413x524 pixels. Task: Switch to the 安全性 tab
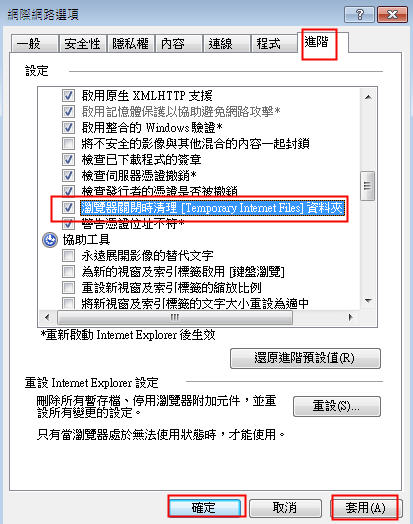point(83,44)
